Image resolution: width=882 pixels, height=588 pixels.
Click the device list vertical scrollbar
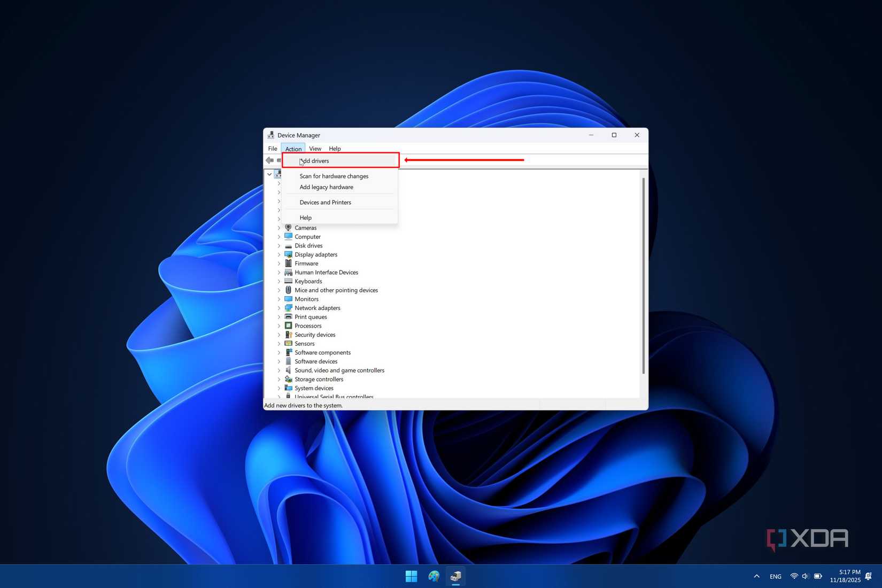(x=644, y=276)
